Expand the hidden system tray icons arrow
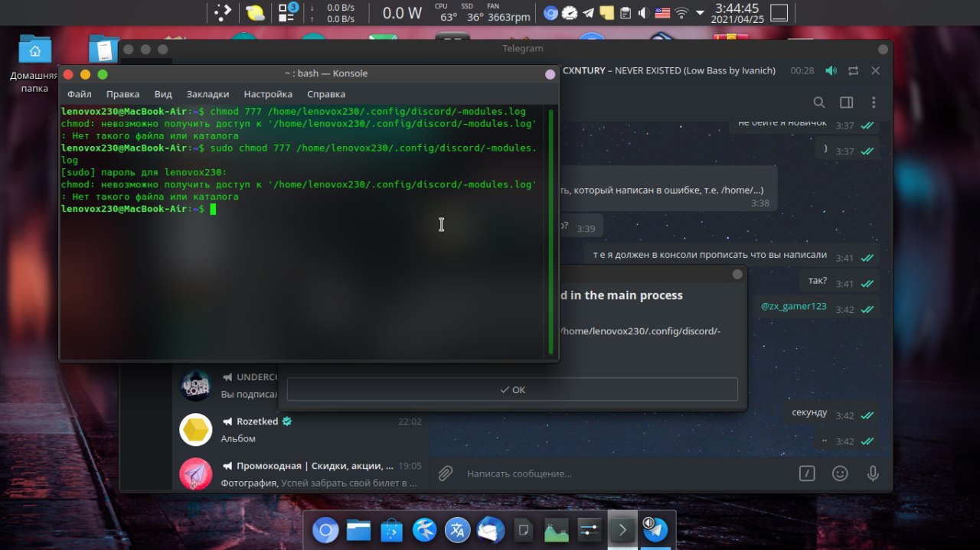 [699, 13]
